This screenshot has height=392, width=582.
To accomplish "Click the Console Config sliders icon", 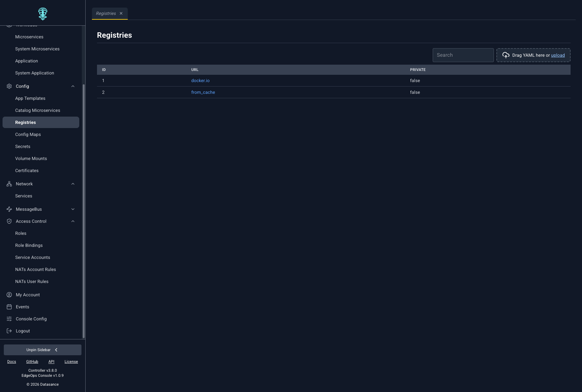I will 9,319.
